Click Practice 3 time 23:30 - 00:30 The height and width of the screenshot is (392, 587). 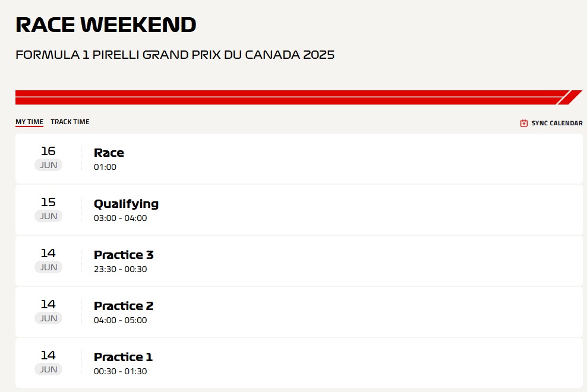[x=120, y=269]
